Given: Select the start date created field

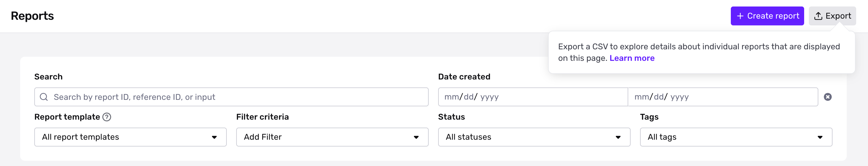Looking at the screenshot, I should 533,97.
